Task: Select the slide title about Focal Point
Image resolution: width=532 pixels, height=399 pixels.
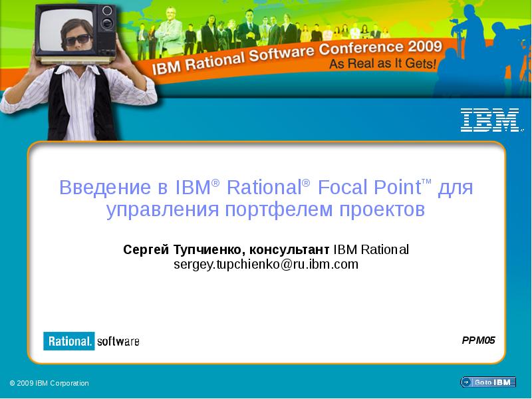Action: [266, 196]
